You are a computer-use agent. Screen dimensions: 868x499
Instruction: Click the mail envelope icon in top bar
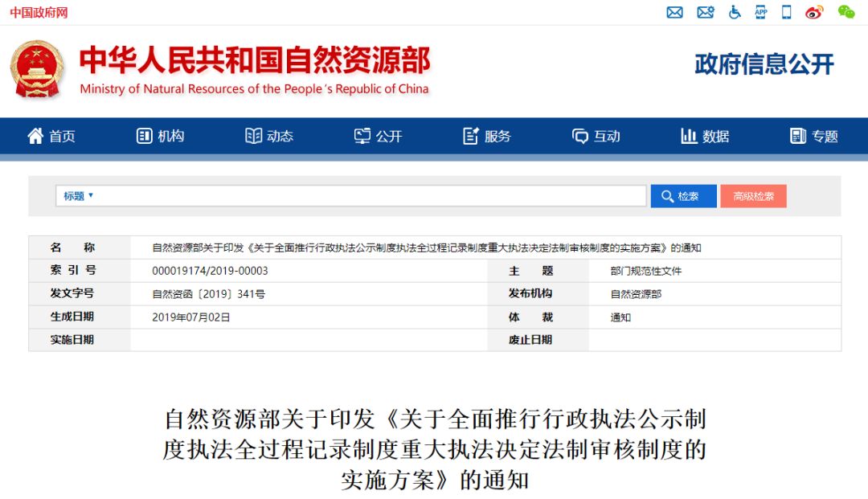coord(674,12)
